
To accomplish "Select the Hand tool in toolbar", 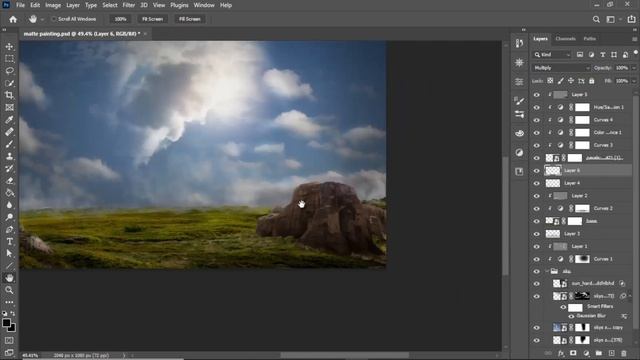I will pos(9,278).
